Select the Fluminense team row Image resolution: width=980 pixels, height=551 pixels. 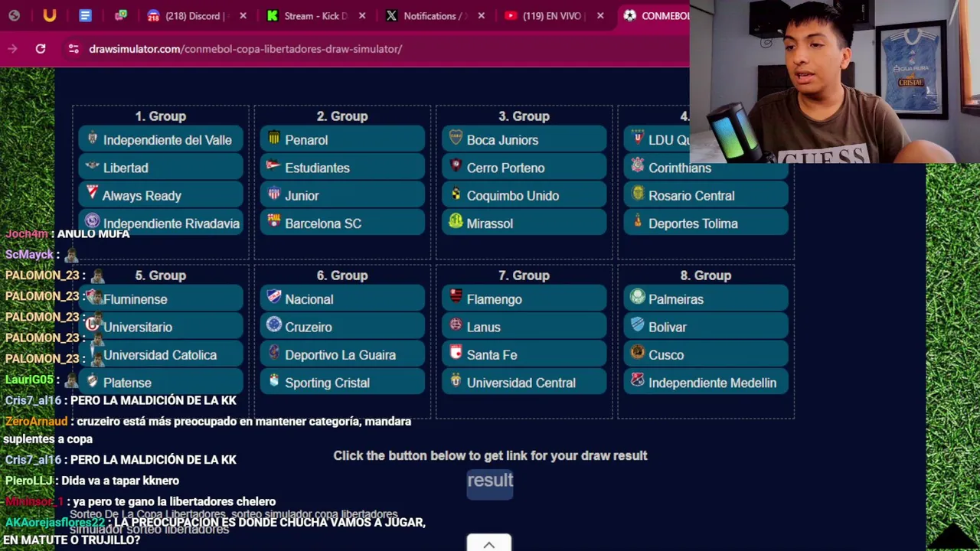click(x=161, y=299)
